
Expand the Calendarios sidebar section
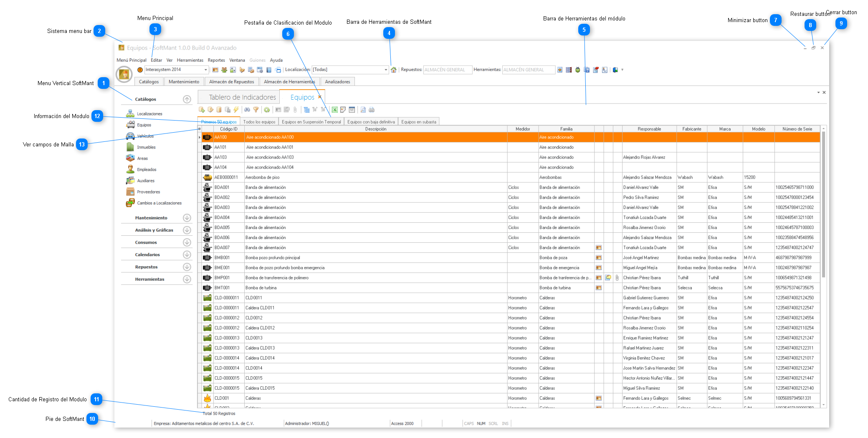point(187,254)
